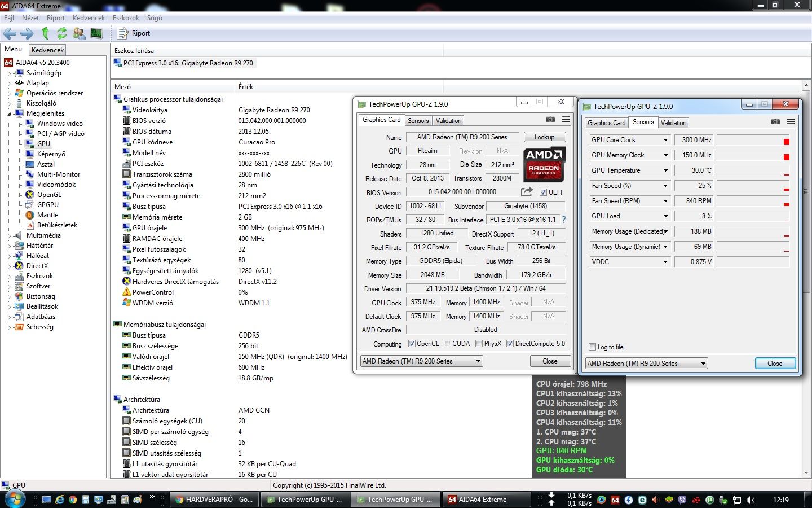Open the hamburger menu in the Graphics Card GPU-Z window
812x508 pixels.
tap(566, 120)
